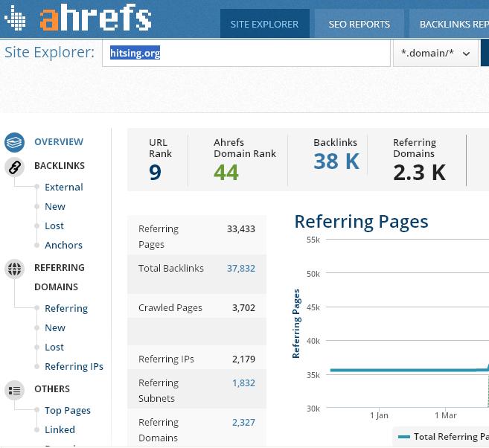Click the 33,433 Referring Pages value
Viewport: 489px width, 448px height.
pos(241,229)
